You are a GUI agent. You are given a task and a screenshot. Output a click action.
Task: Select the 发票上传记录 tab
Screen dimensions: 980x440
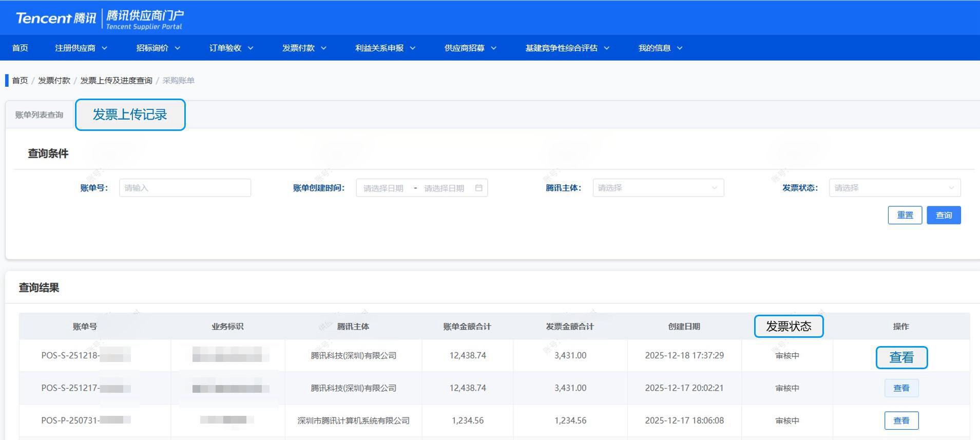[130, 114]
